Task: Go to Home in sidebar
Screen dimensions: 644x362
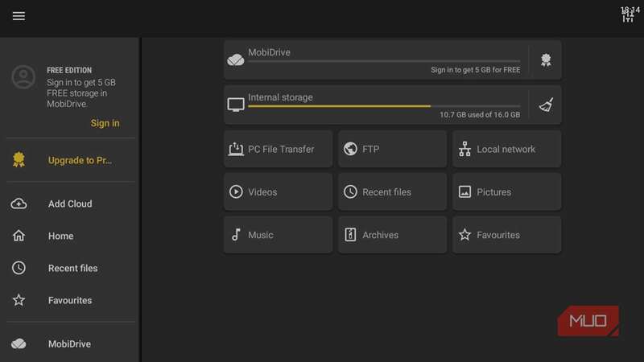Action: point(60,236)
